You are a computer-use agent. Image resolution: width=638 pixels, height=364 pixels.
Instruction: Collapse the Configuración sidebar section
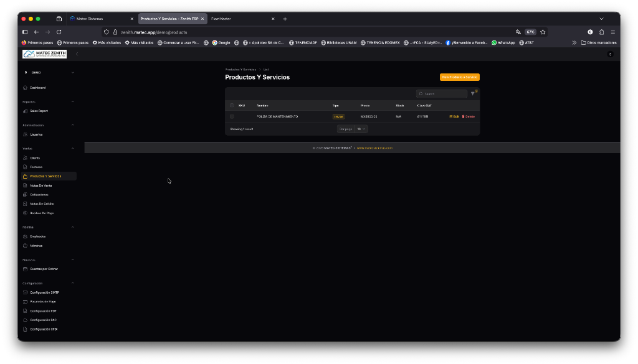coord(72,283)
